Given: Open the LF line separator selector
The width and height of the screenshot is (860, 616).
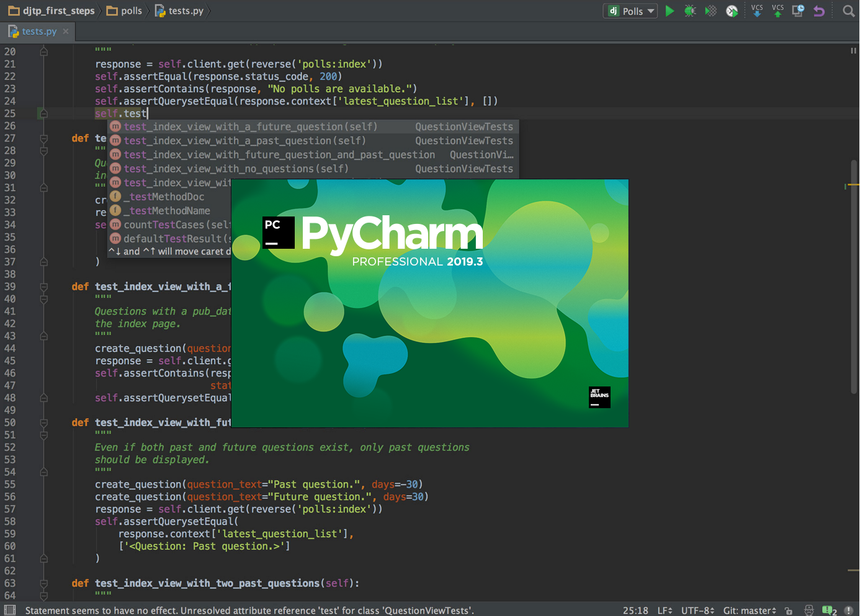Looking at the screenshot, I should pyautogui.click(x=665, y=610).
